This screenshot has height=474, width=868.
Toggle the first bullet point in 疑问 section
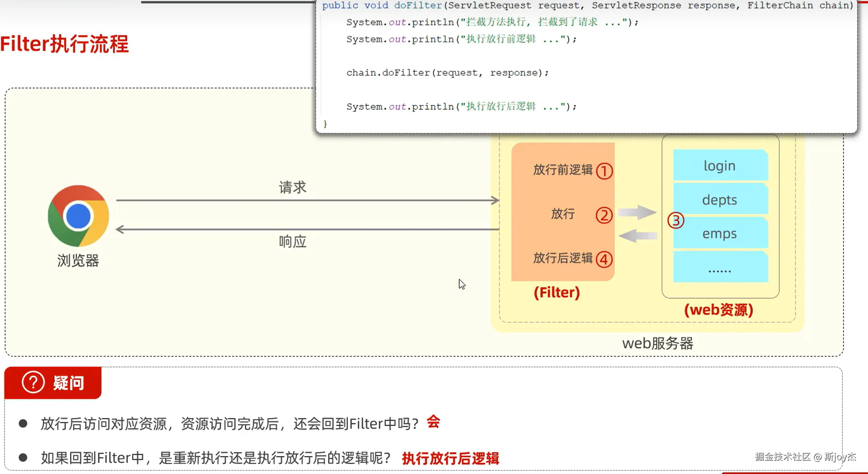(23, 422)
